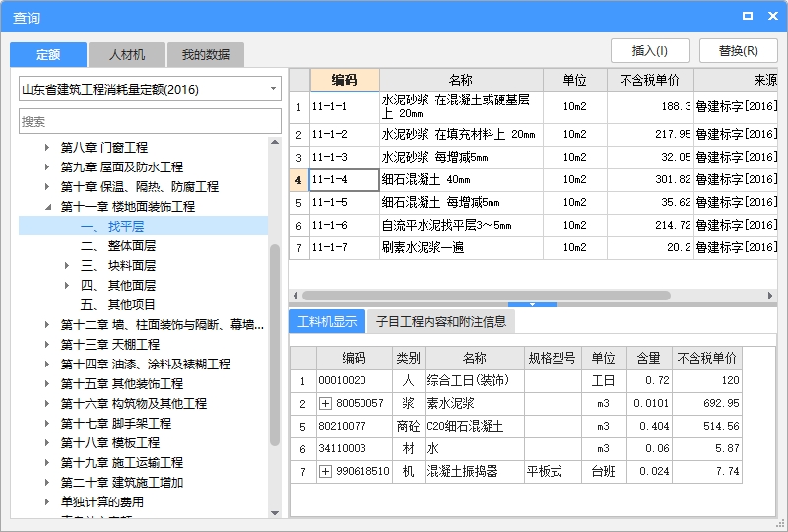
Task: Switch to the 人材机 tab
Action: [x=127, y=54]
